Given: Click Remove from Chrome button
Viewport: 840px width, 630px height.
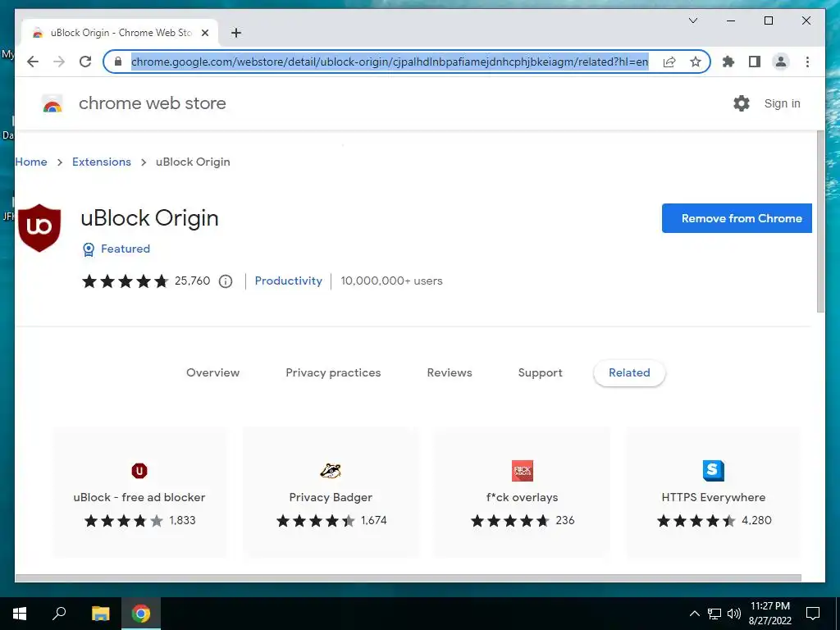Looking at the screenshot, I should point(737,218).
